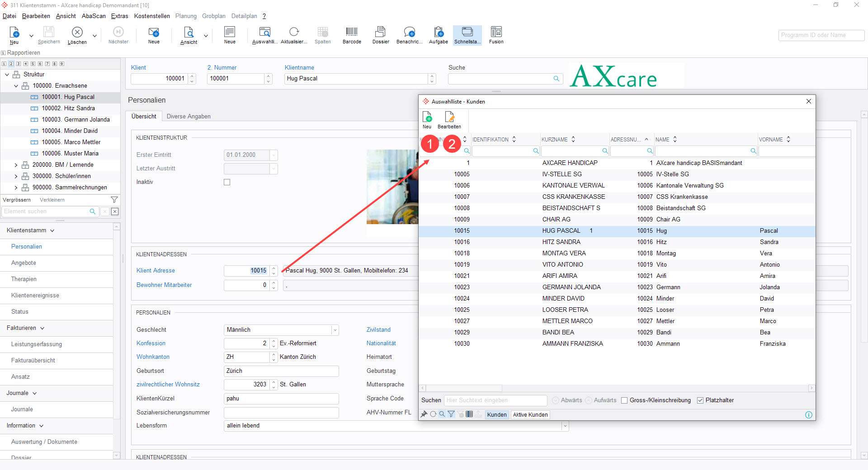This screenshot has width=868, height=470.
Task: Expand the 900000. Sammelrechnungen node
Action: click(16, 188)
